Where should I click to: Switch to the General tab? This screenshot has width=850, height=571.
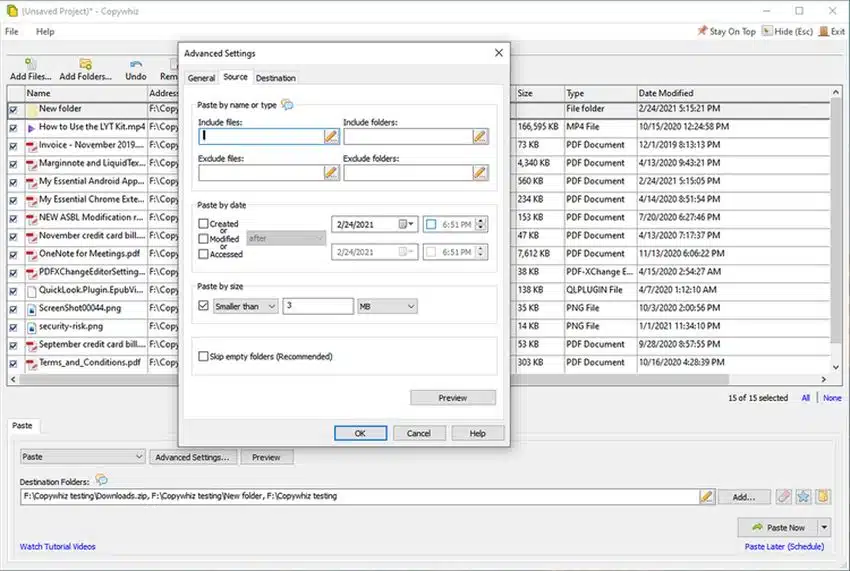click(201, 78)
